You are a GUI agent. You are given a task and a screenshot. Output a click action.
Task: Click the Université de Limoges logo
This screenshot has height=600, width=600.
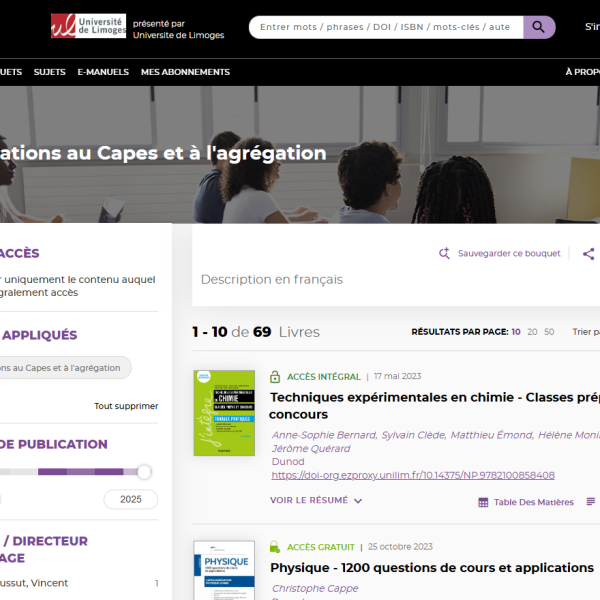88,27
